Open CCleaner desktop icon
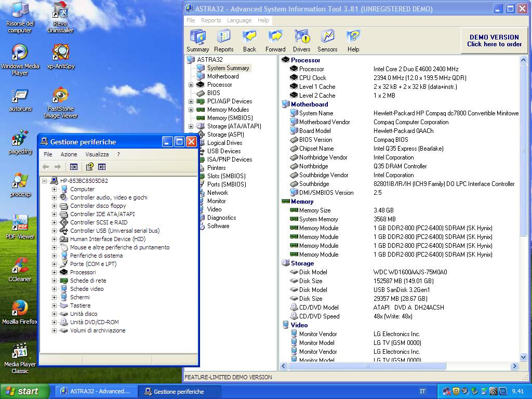The width and height of the screenshot is (532, 399). pos(20,265)
